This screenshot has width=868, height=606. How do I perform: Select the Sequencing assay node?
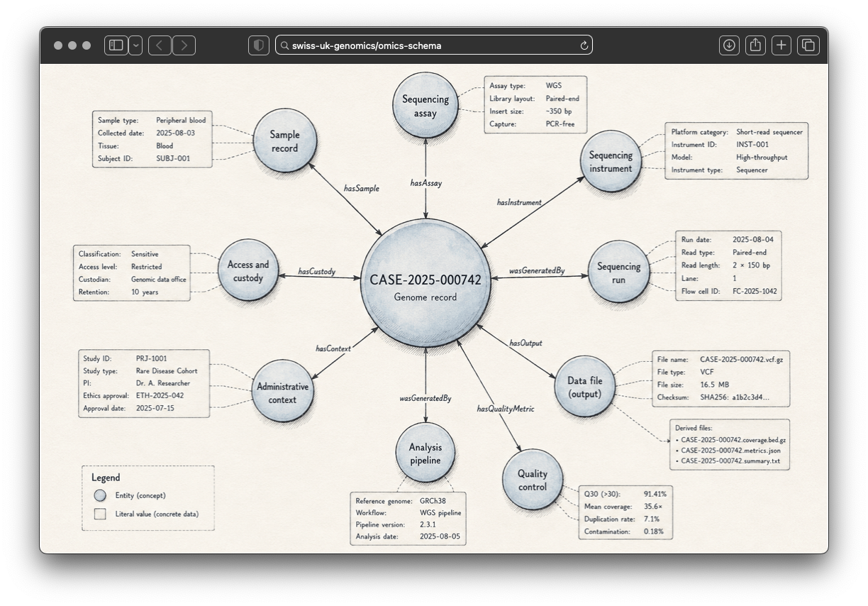pyautogui.click(x=425, y=106)
